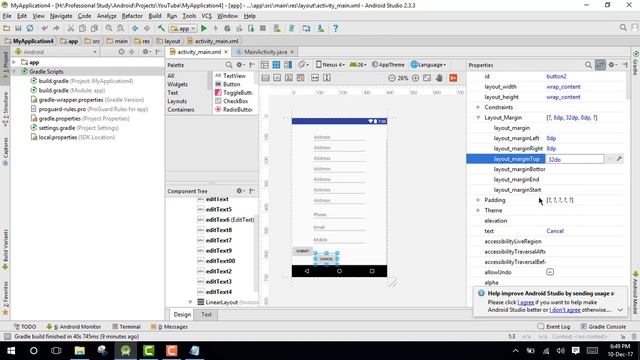Open the Analyze menu
Viewport: 640px width, 360px height.
tap(107, 16)
